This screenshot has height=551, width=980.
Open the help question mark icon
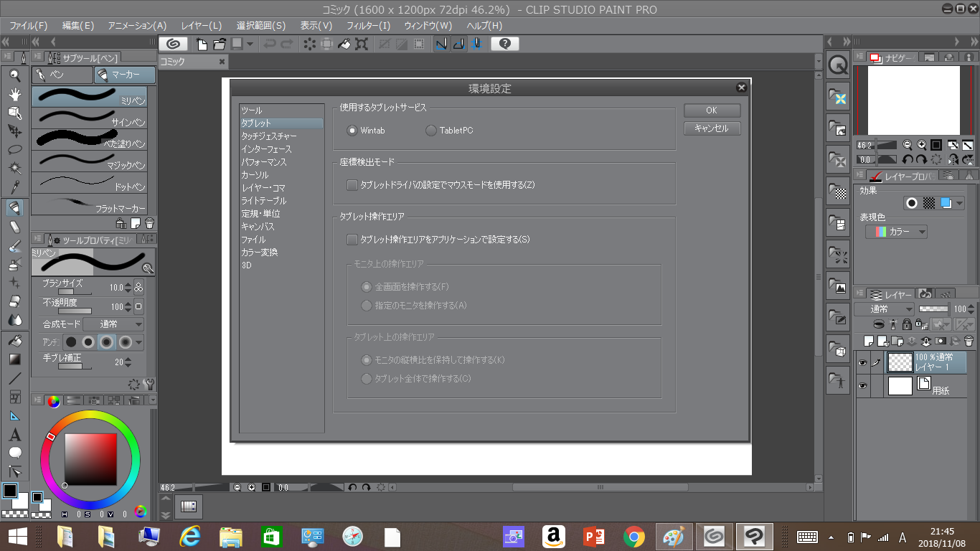[505, 44]
